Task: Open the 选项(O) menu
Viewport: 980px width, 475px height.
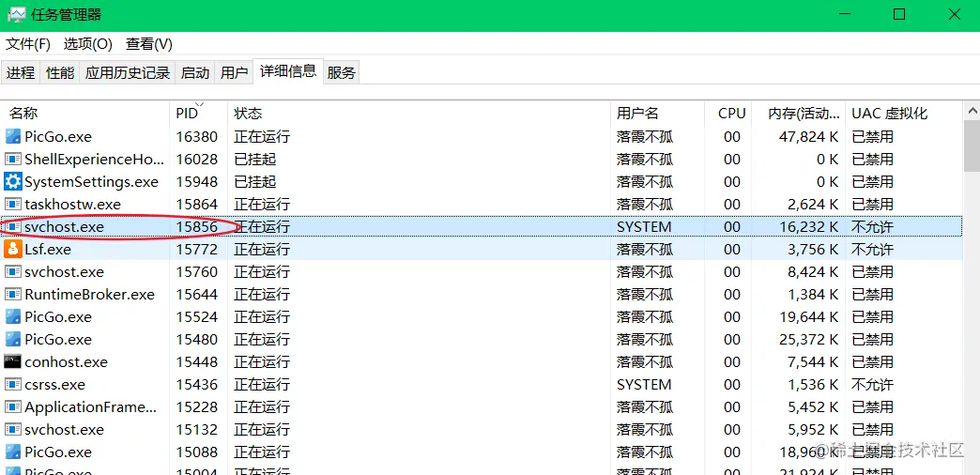Action: click(x=88, y=44)
